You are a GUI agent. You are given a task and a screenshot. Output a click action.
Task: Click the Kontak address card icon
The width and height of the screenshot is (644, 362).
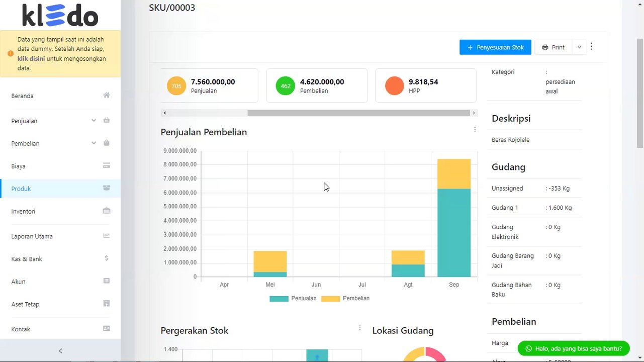[x=107, y=329]
